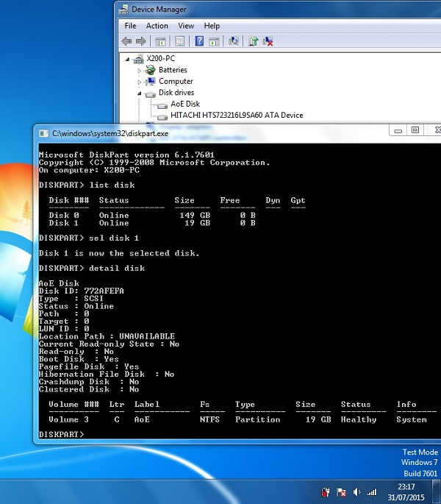Image resolution: width=441 pixels, height=504 pixels.
Task: Click the 'Pagefile Disk : Yes' line
Action: click(x=89, y=366)
